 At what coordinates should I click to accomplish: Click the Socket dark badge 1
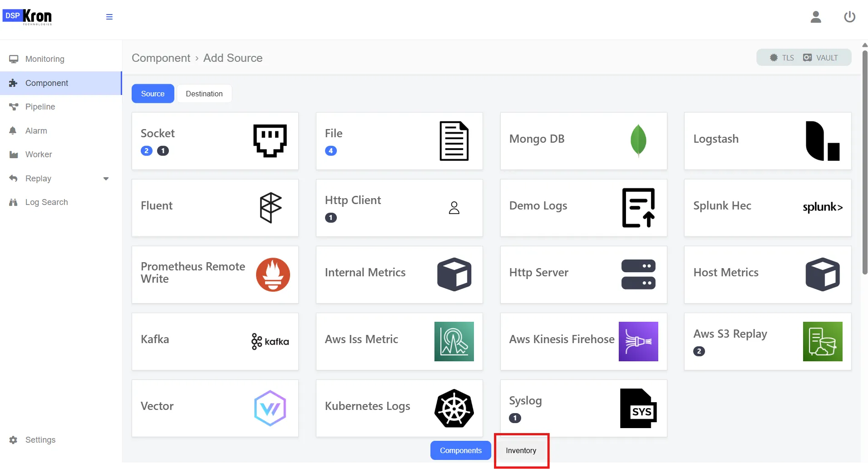click(x=163, y=151)
